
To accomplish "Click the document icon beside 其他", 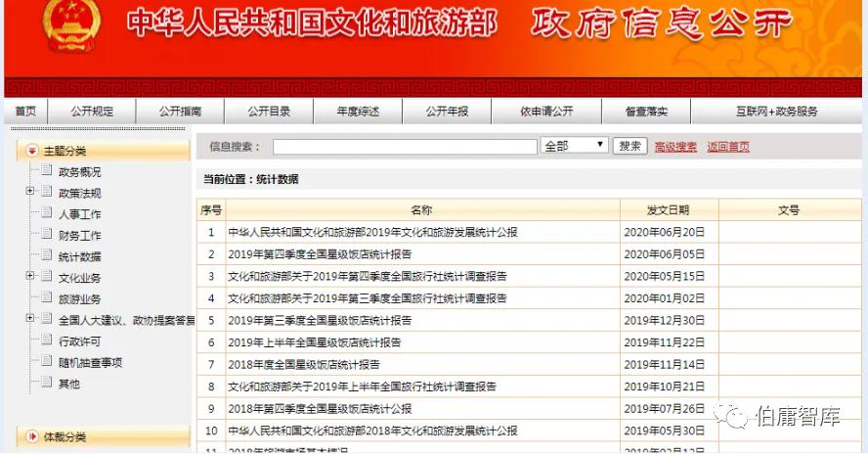I will 47,382.
